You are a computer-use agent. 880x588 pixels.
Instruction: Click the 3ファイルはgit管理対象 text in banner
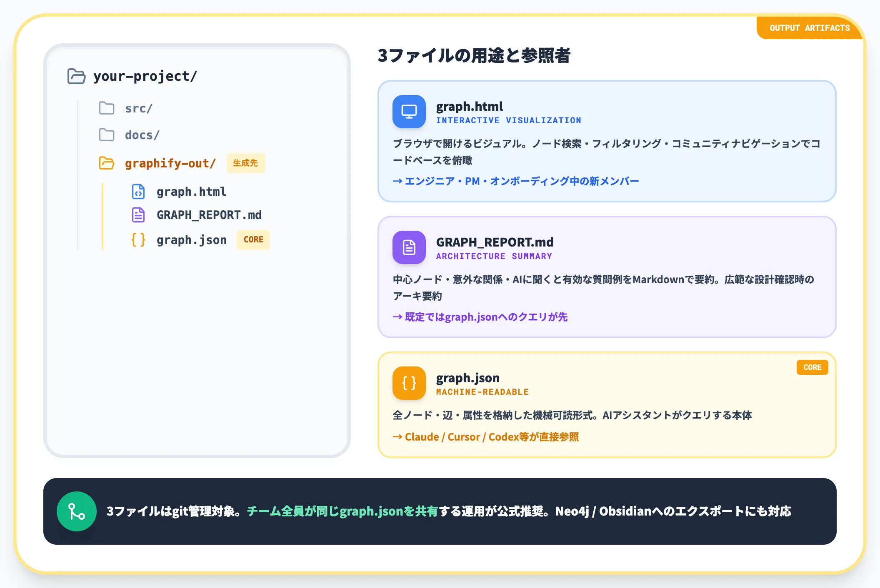(x=173, y=511)
